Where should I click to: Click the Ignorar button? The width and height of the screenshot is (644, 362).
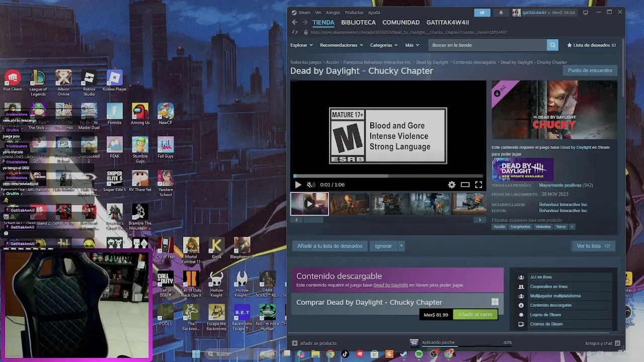(383, 246)
